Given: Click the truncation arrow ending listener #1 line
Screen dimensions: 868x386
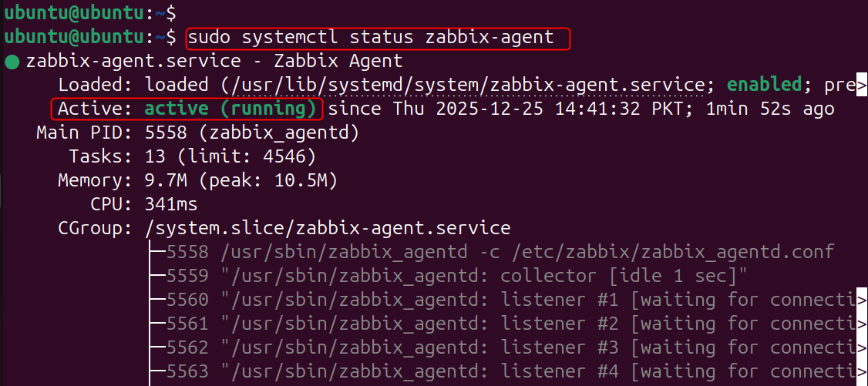Looking at the screenshot, I should click(862, 300).
